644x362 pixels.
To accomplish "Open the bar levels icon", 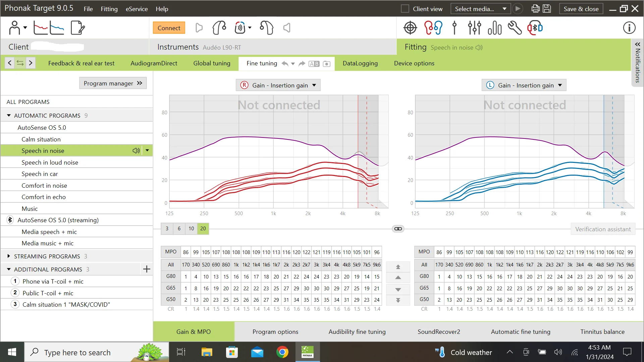I will tap(495, 28).
